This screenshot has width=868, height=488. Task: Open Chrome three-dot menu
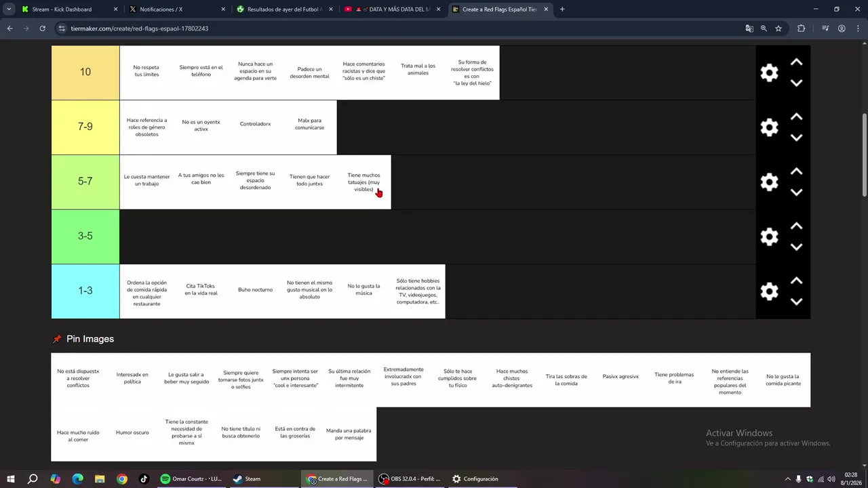[857, 28]
